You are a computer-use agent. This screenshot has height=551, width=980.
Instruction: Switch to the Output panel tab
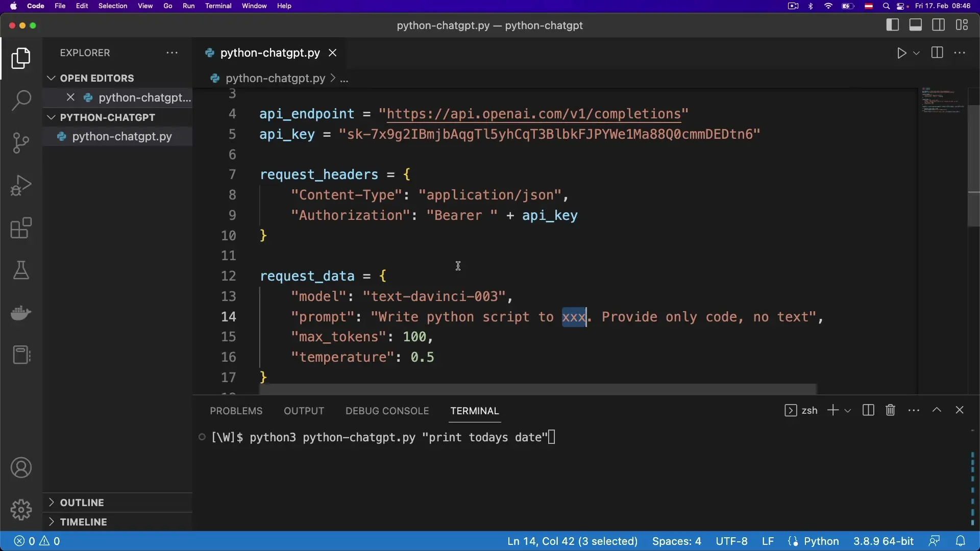pyautogui.click(x=304, y=411)
